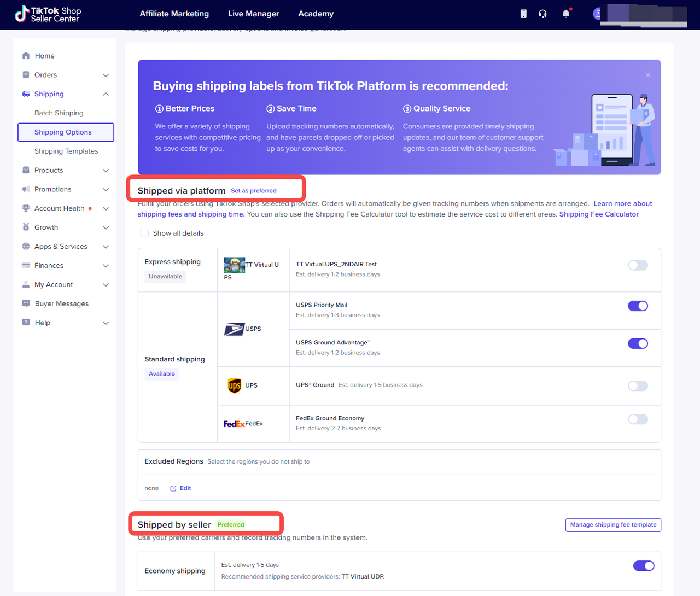Viewport: 700px width, 596px height.
Task: Click Set as preferred link
Action: coord(254,191)
